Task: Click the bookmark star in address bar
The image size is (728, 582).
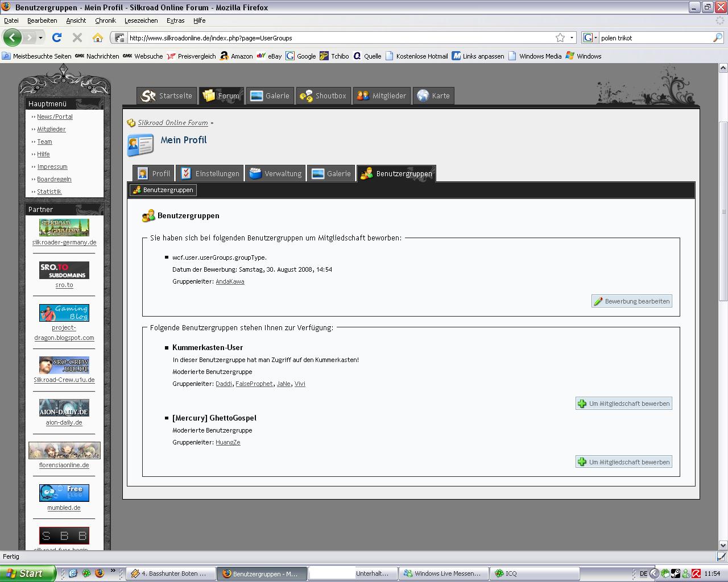Action: (560, 38)
